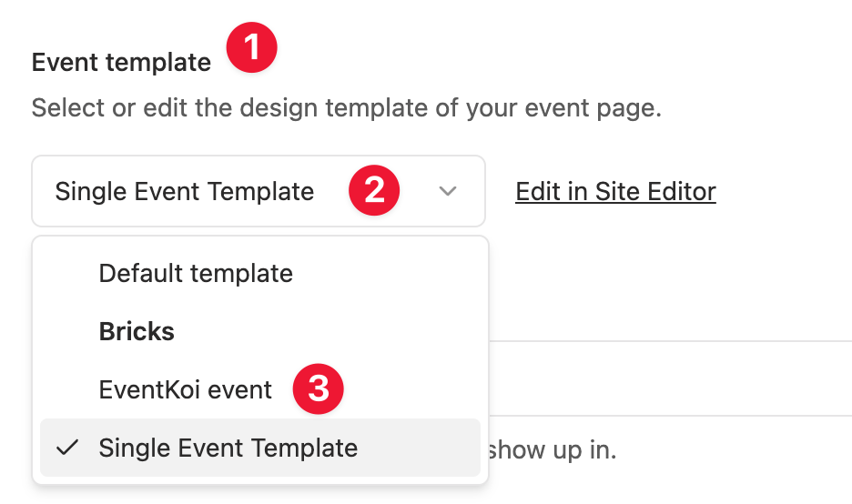The height and width of the screenshot is (504, 852).
Task: Click the red number 2 badge
Action: [x=373, y=191]
